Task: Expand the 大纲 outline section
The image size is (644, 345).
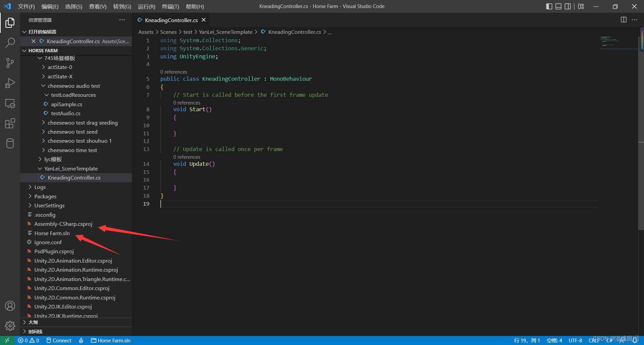Action: coord(76,322)
